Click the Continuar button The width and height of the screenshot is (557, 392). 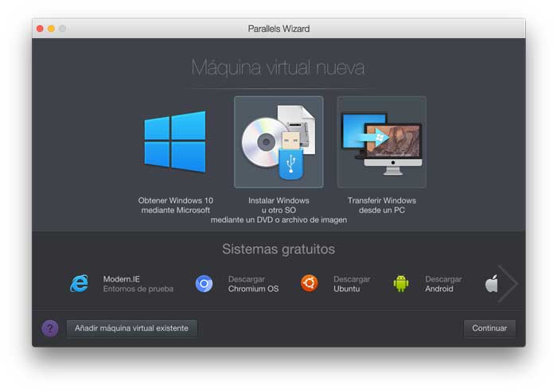(489, 328)
